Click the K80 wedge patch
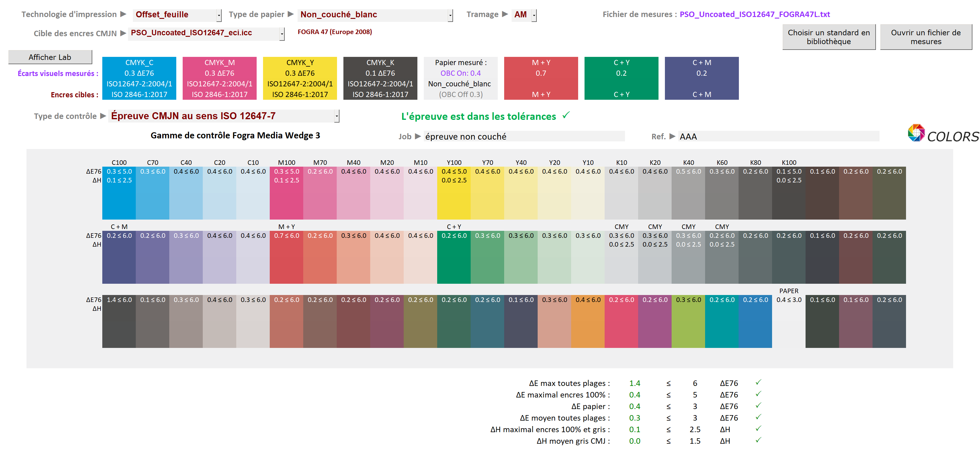 (755, 193)
